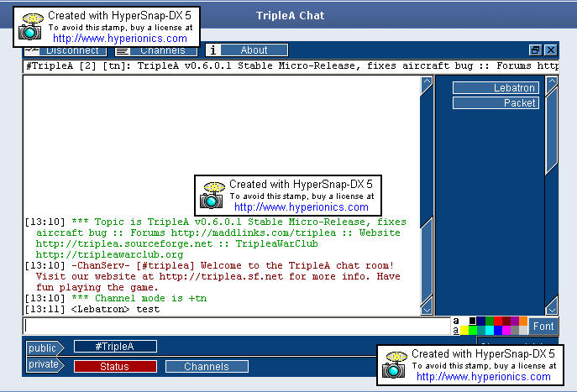The image size is (577, 392).
Task: Open the Font settings
Action: (x=543, y=327)
